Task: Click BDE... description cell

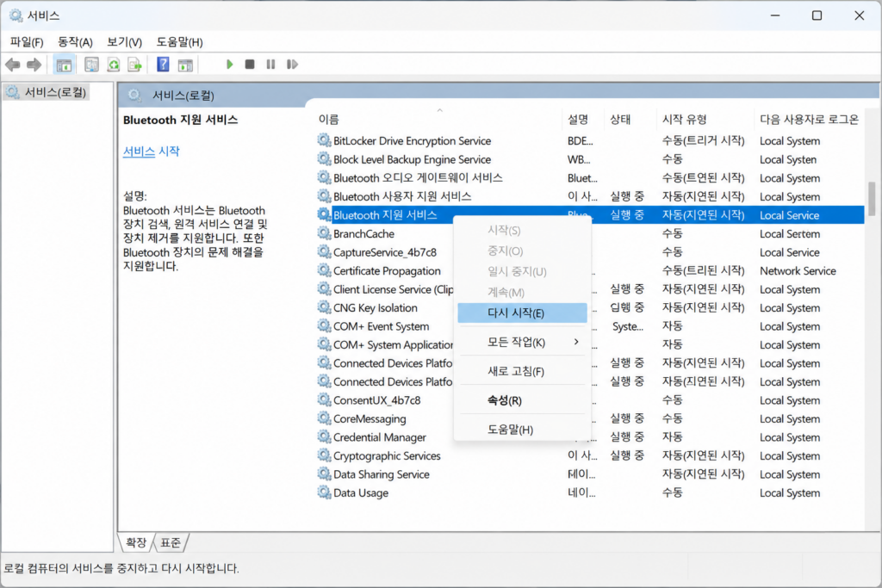Action: point(580,140)
